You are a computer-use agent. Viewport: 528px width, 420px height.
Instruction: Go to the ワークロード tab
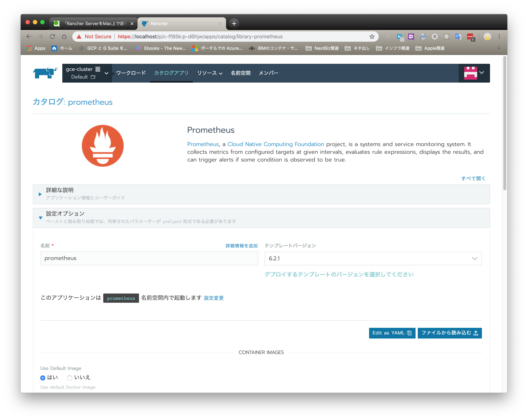[x=131, y=73]
